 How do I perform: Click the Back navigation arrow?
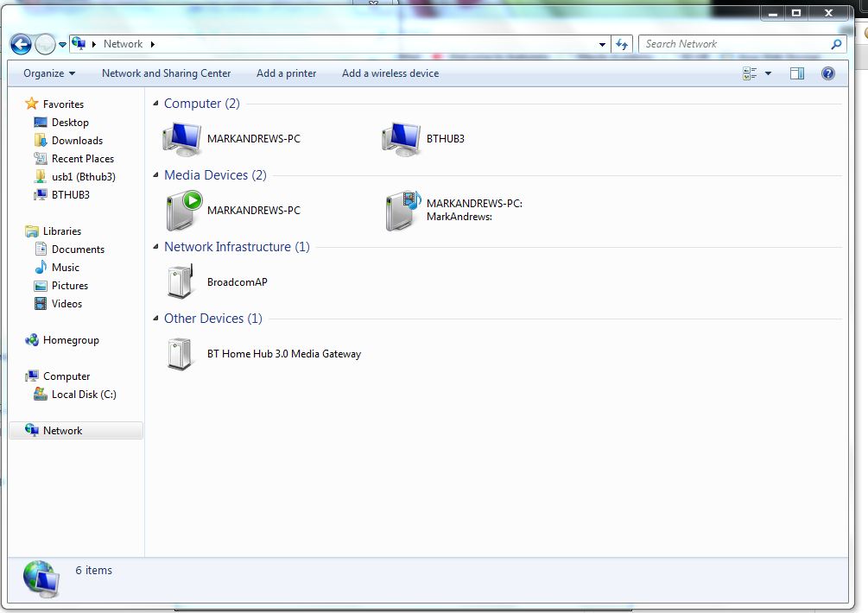tap(21, 44)
